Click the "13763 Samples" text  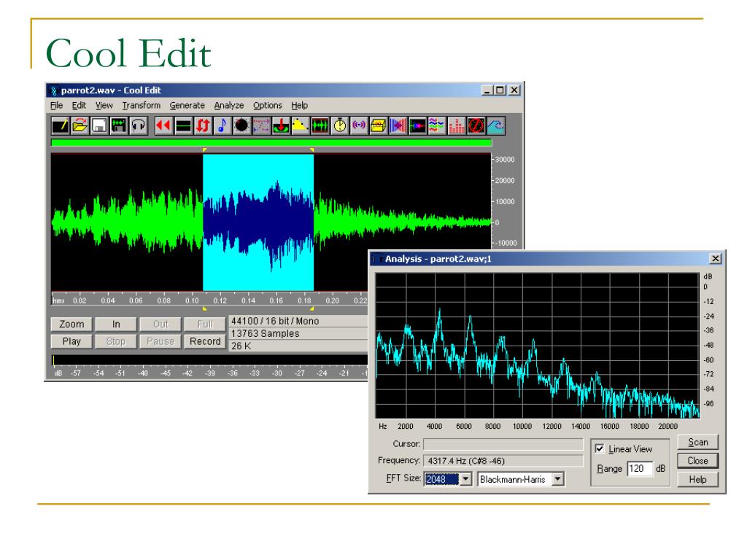(x=265, y=334)
